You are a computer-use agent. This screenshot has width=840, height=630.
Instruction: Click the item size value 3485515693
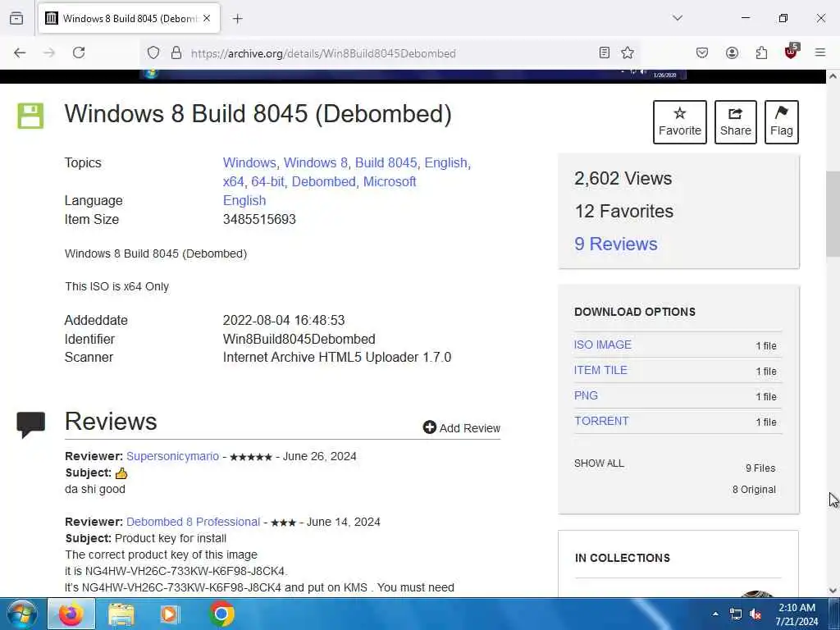(259, 219)
